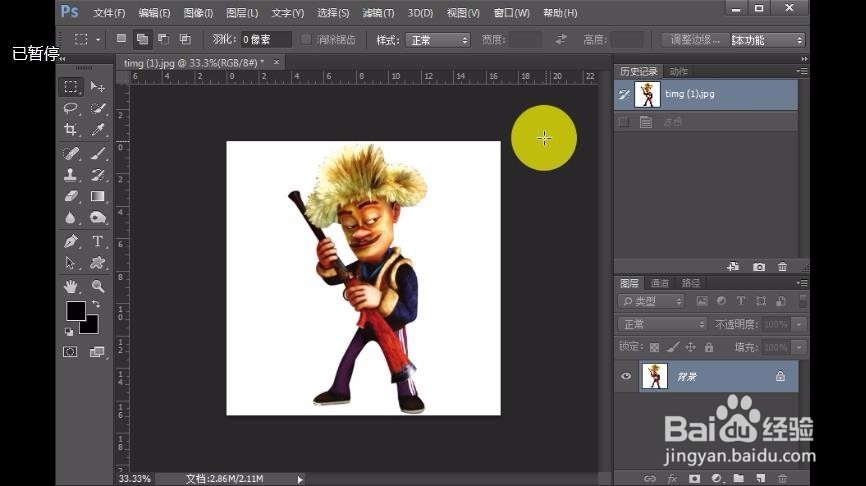Choose New Selection mode

coord(121,39)
